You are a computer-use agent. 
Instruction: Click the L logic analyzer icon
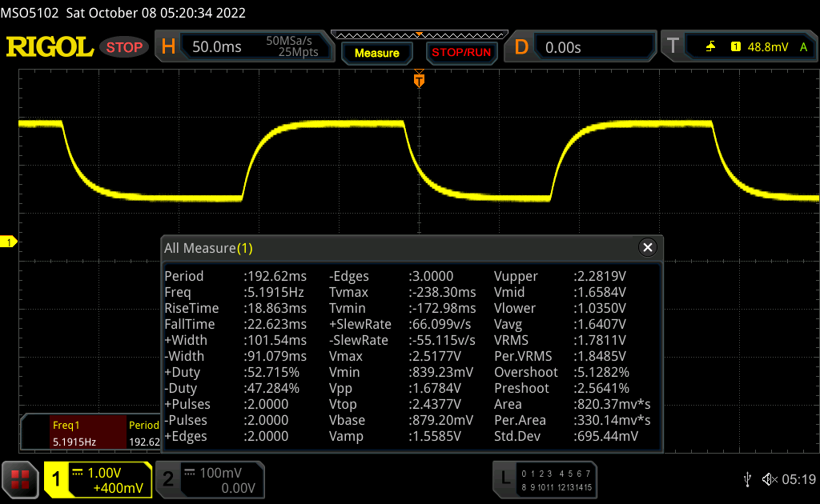click(505, 479)
